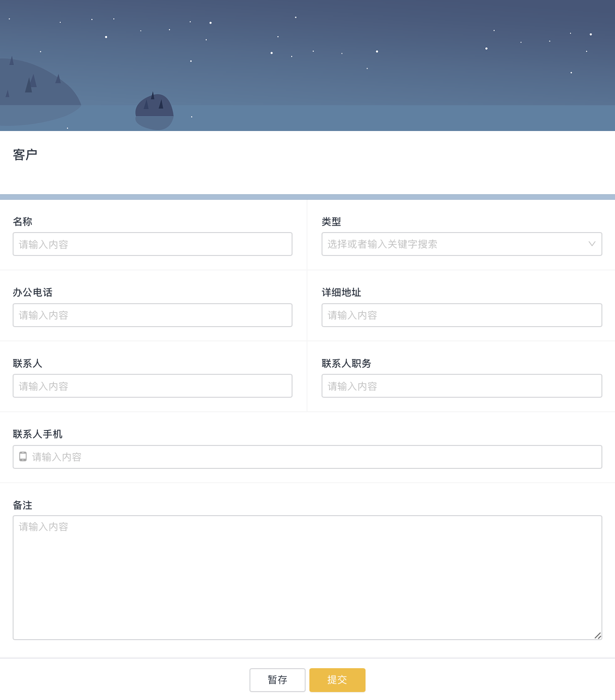The width and height of the screenshot is (615, 700).
Task: Click the 联系人手机 input field
Action: [307, 457]
